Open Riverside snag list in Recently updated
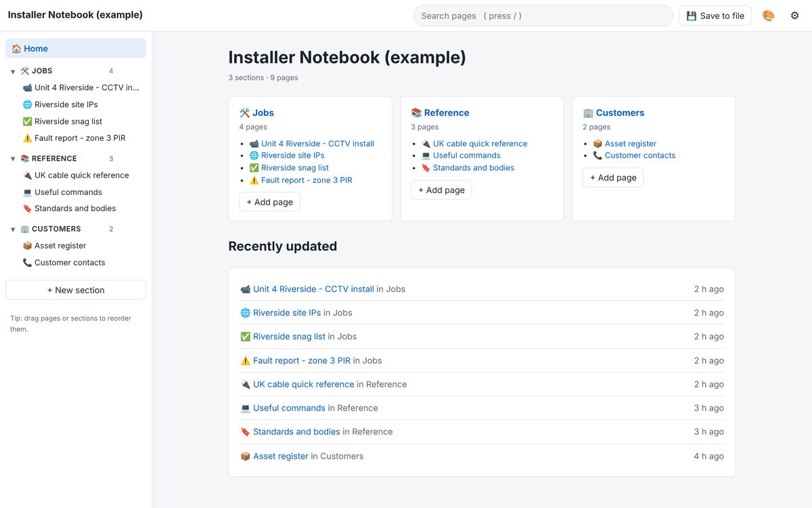Image resolution: width=812 pixels, height=508 pixels. pos(283,337)
